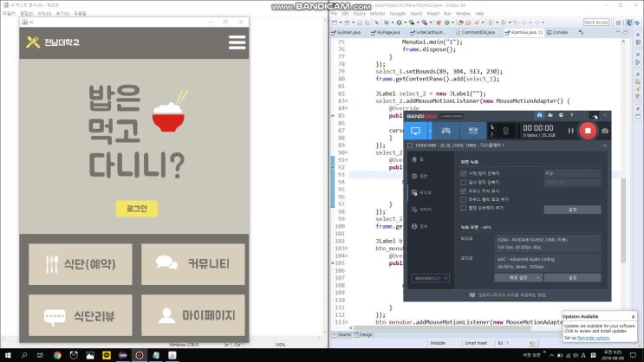Click Bandicam webcam overlay icon
The height and width of the screenshot is (362, 644).
505,131
